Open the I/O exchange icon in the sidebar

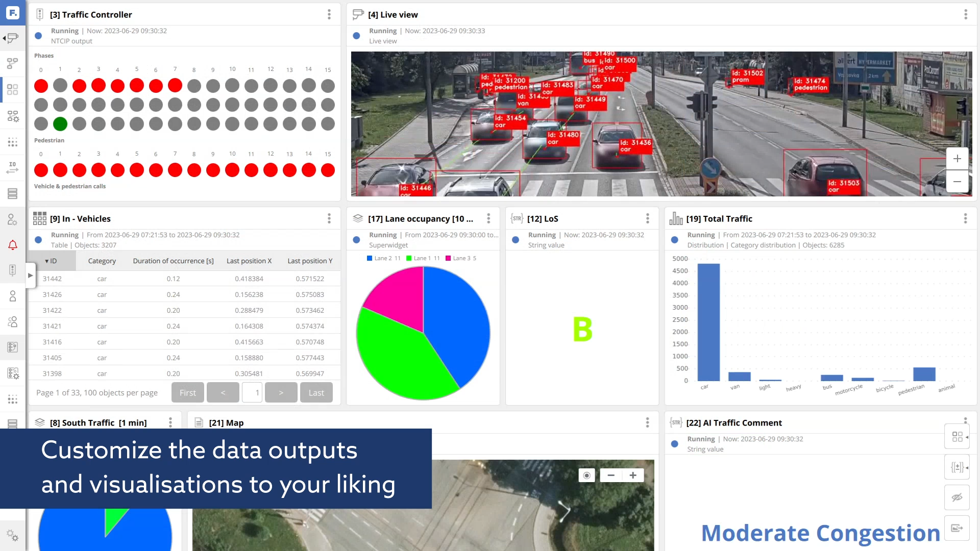[x=12, y=166]
